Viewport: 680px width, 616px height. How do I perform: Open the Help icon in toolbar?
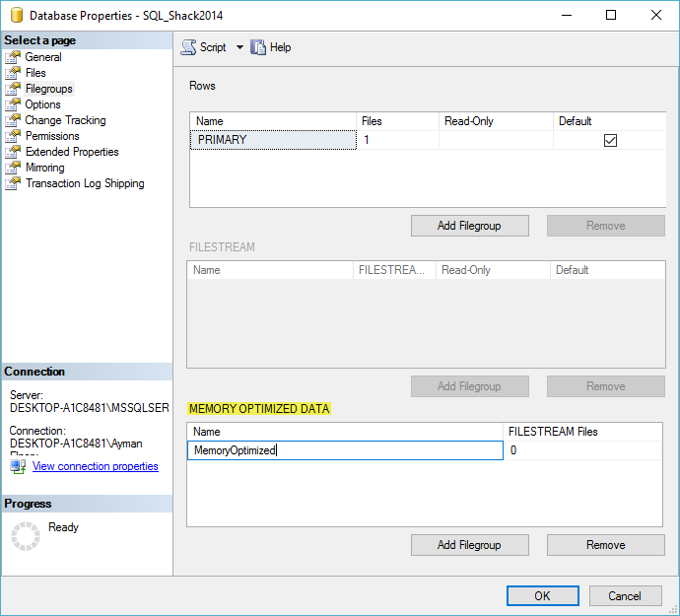[259, 47]
